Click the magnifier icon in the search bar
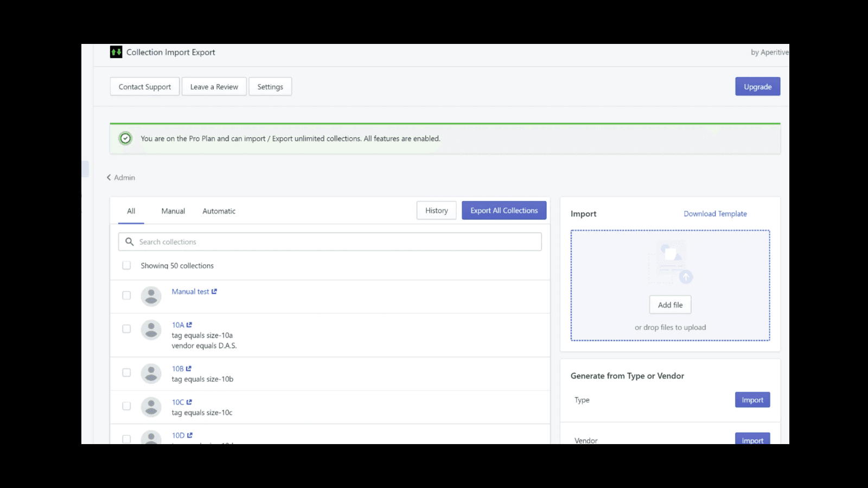The width and height of the screenshot is (868, 488). coord(129,241)
